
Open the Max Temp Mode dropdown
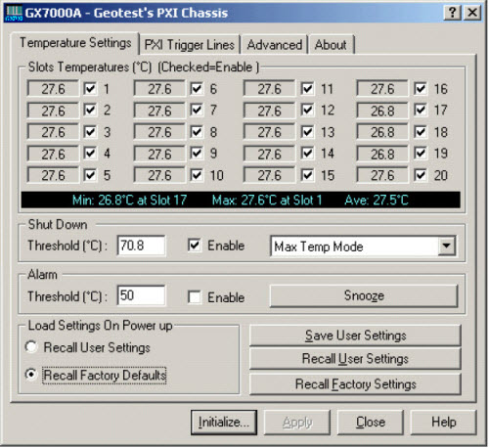coord(446,246)
